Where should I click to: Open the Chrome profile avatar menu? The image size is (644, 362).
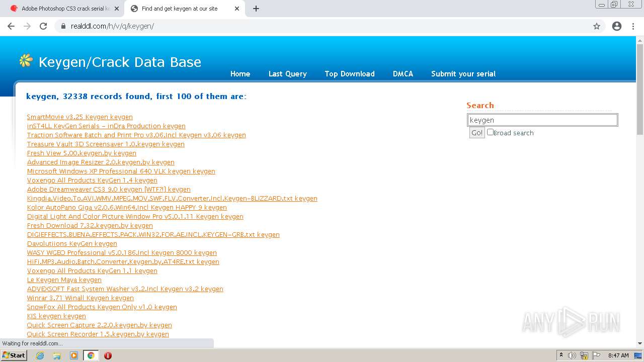coord(617,26)
